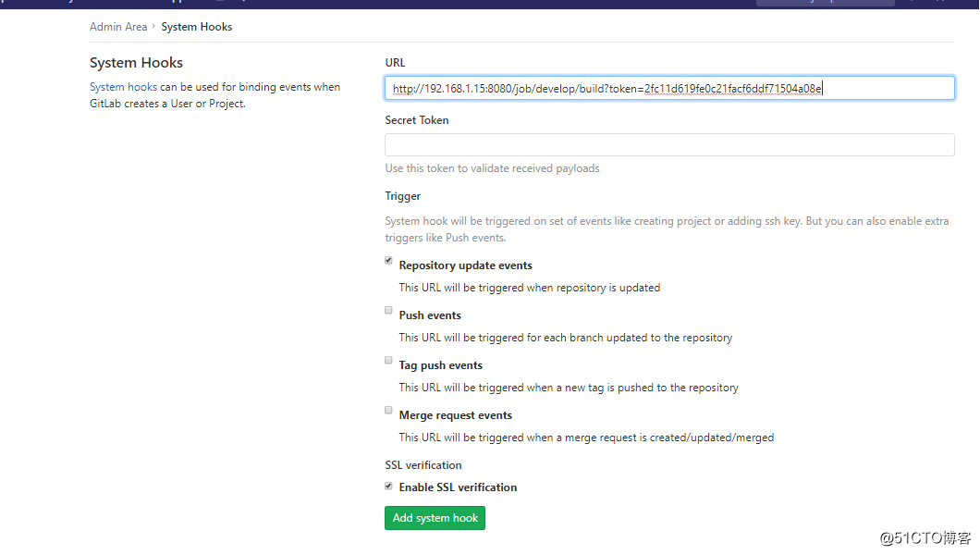Open the Admin Area breadcrumb link
The width and height of the screenshot is (980, 555).
click(x=118, y=27)
